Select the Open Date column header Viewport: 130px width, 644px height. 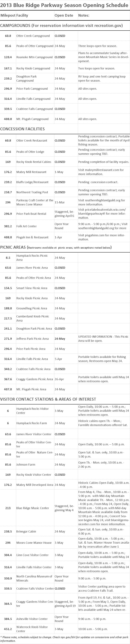64,15
